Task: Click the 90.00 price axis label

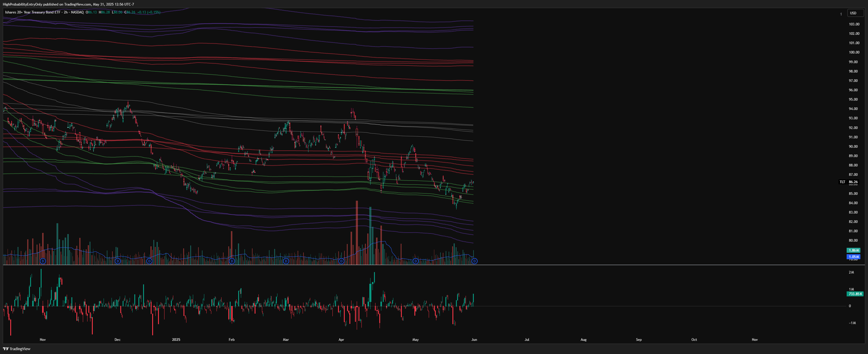Action: point(853,147)
